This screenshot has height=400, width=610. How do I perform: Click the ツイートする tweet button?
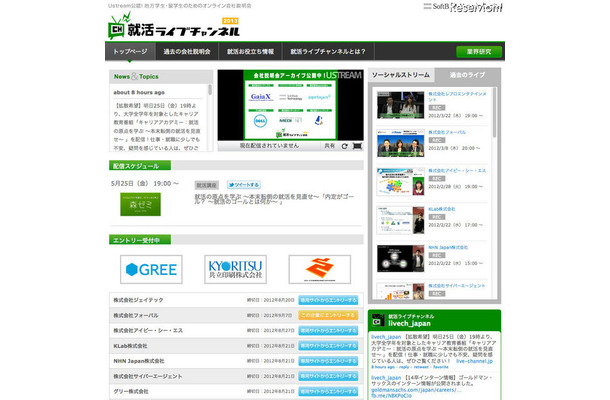pyautogui.click(x=244, y=185)
